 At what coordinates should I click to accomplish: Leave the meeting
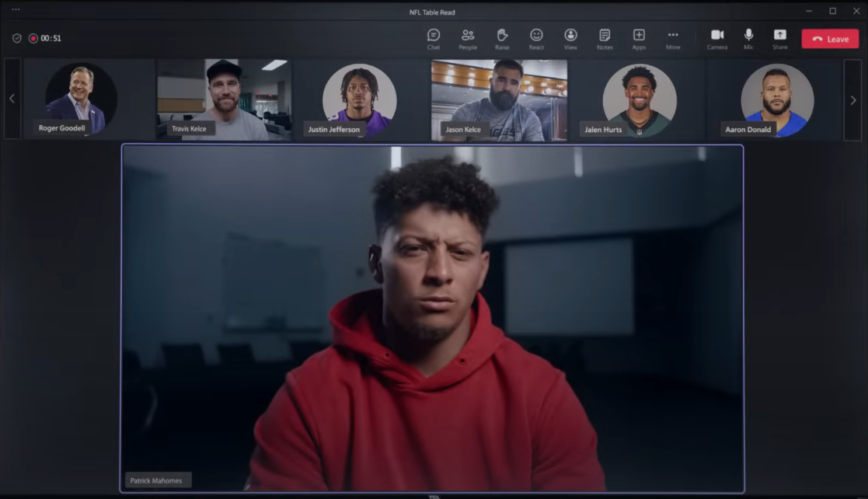click(x=830, y=39)
